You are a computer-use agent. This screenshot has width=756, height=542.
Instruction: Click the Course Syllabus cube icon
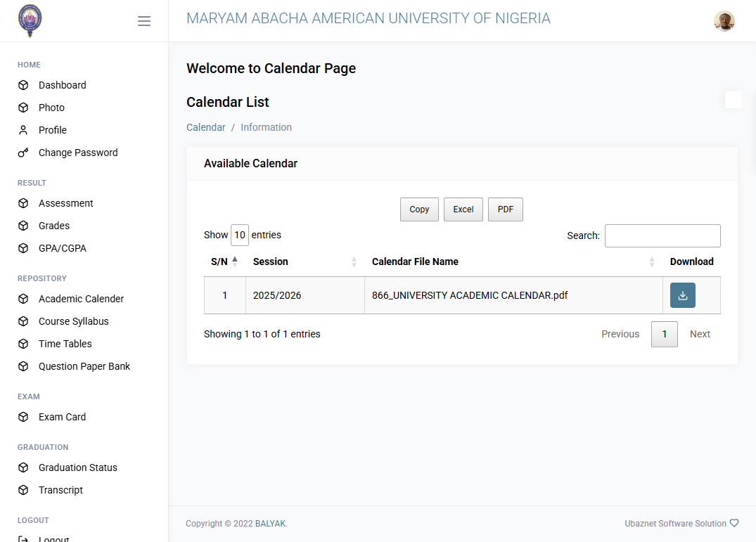tap(23, 321)
